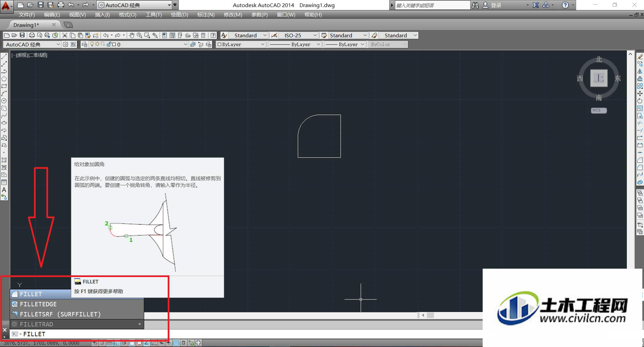This screenshot has height=347, width=644.
Task: Click Save As in quick access toolbar
Action: (x=50, y=5)
